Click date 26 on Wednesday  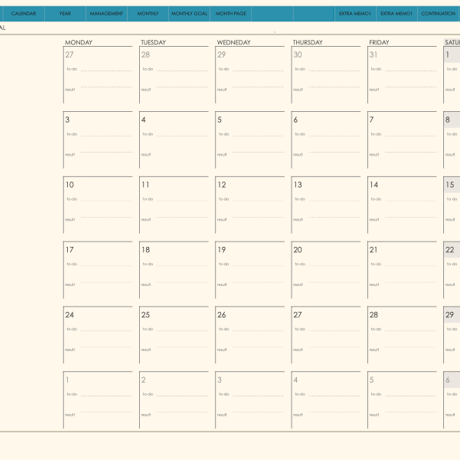(222, 315)
